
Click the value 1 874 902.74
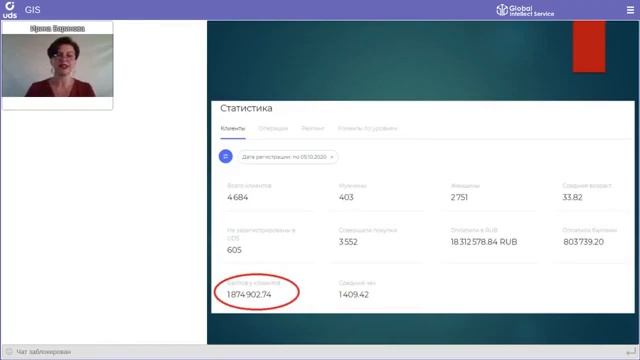pyautogui.click(x=249, y=295)
